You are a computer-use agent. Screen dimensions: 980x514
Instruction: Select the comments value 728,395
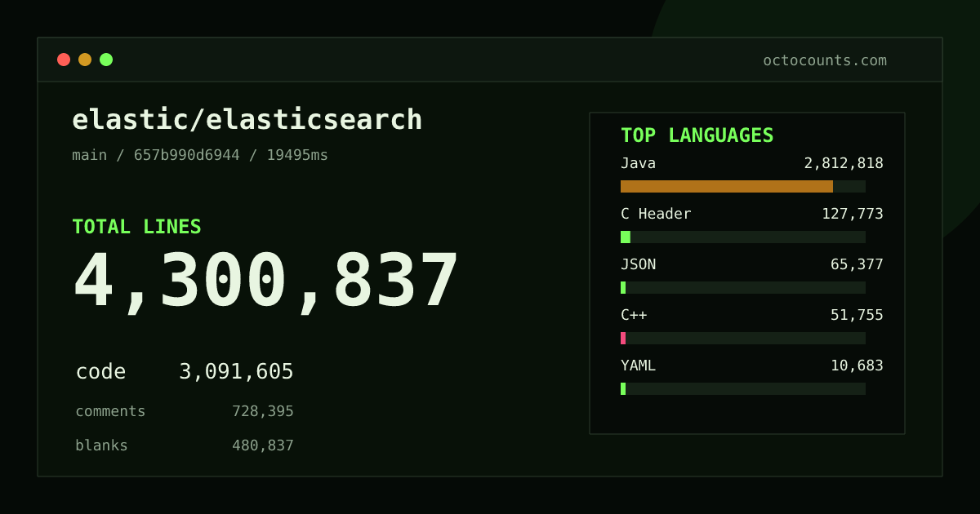pos(263,411)
